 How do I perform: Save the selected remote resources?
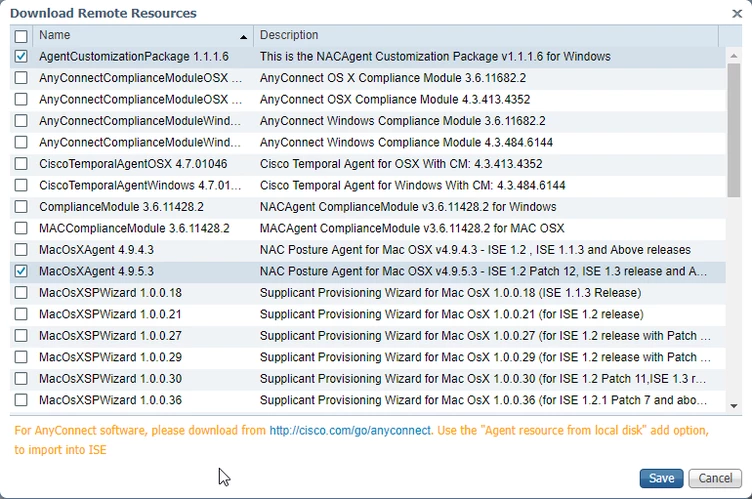(x=661, y=478)
